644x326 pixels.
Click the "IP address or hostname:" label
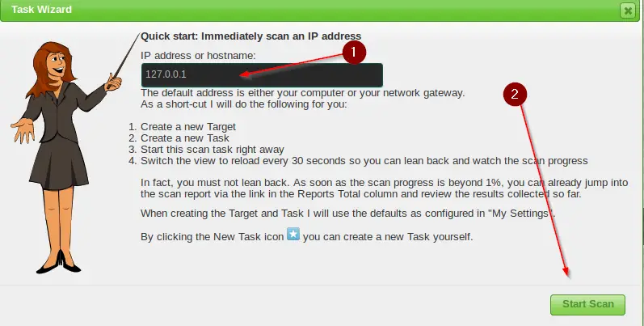pos(199,56)
